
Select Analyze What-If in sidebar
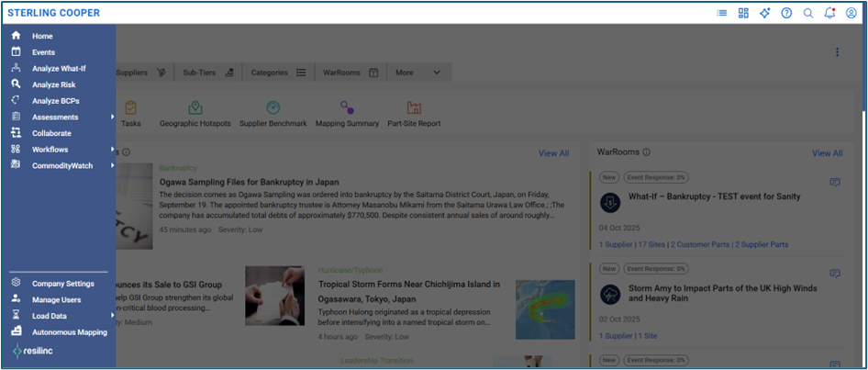click(59, 69)
